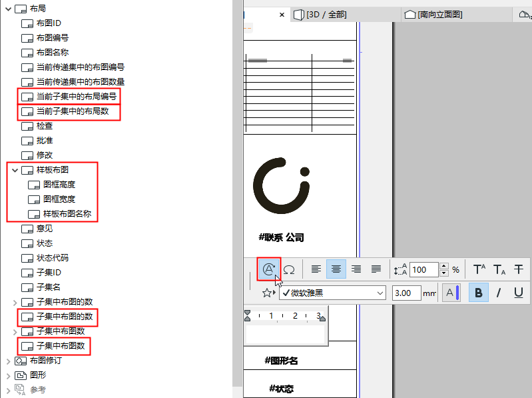
Task: Select the 布图名称 autotext entry
Action: [x=53, y=52]
